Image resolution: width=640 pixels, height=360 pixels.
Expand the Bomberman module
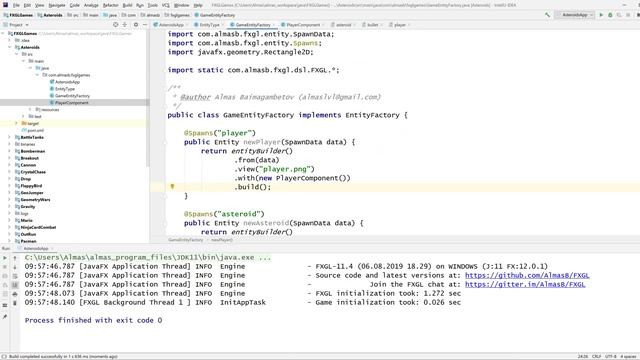coord(10,151)
